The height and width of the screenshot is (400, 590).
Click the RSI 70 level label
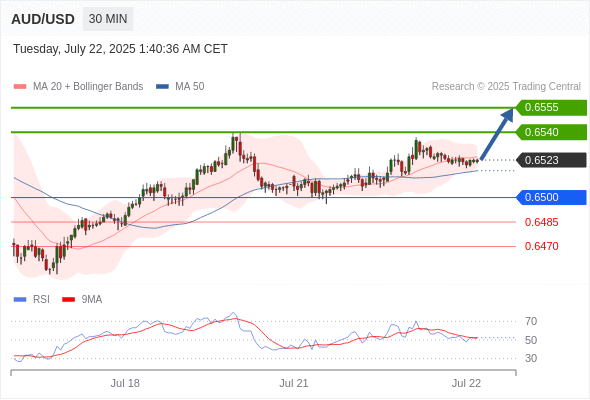tap(531, 321)
